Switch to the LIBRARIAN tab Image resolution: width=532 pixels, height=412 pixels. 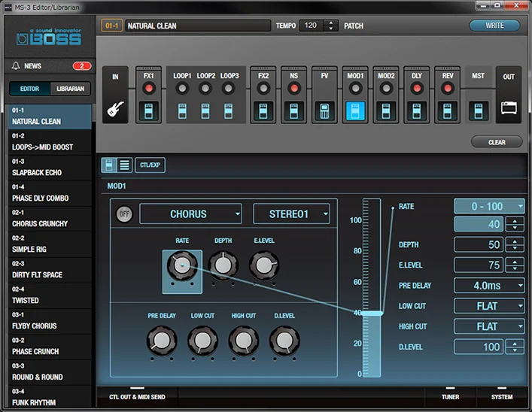pyautogui.click(x=71, y=89)
